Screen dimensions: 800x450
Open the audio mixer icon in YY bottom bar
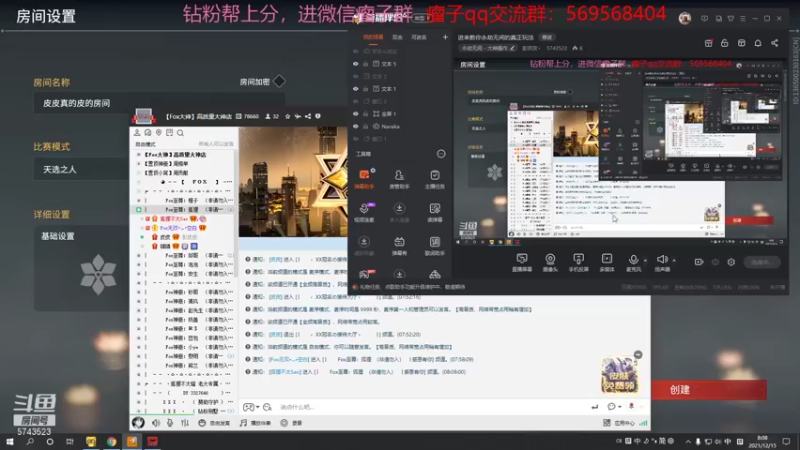185,422
